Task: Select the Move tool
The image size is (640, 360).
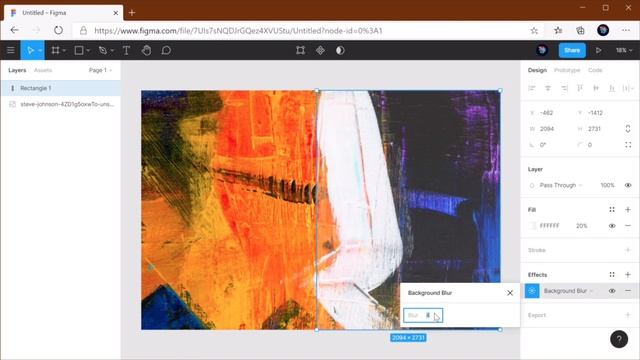Action: pyautogui.click(x=30, y=50)
